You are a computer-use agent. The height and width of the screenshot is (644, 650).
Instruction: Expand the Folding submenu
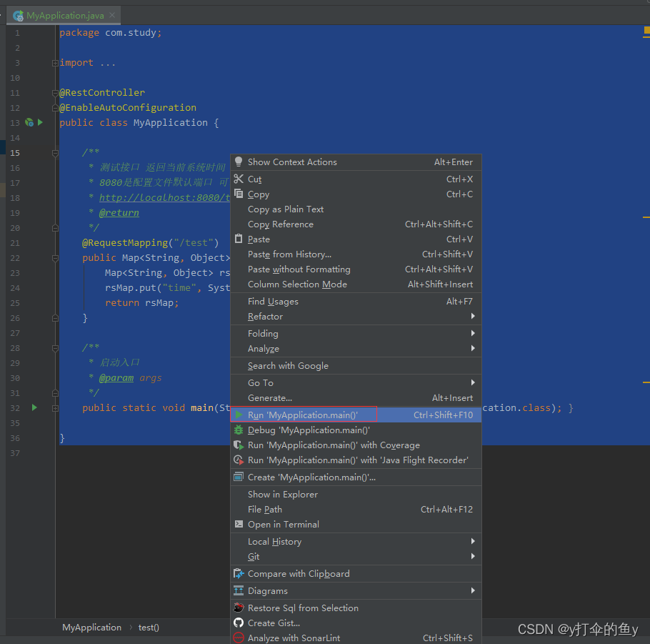(263, 333)
